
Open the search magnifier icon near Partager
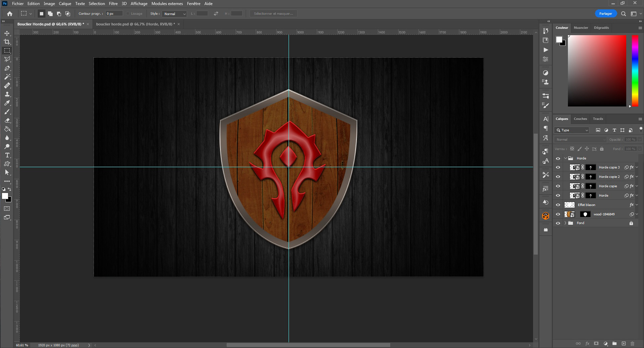pos(623,14)
